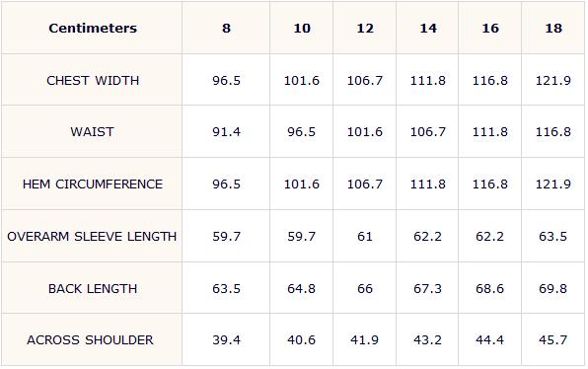Click waist value 91.4 for size 8

pos(226,132)
